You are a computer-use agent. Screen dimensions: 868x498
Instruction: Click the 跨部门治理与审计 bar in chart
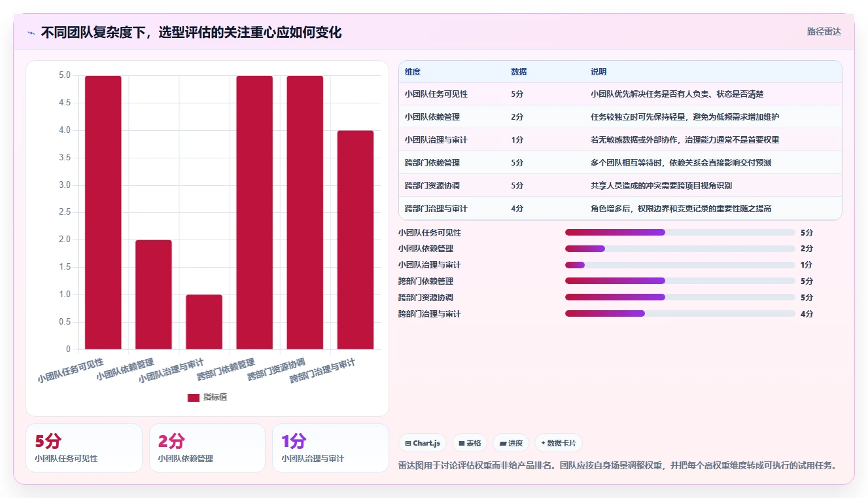tap(355, 240)
